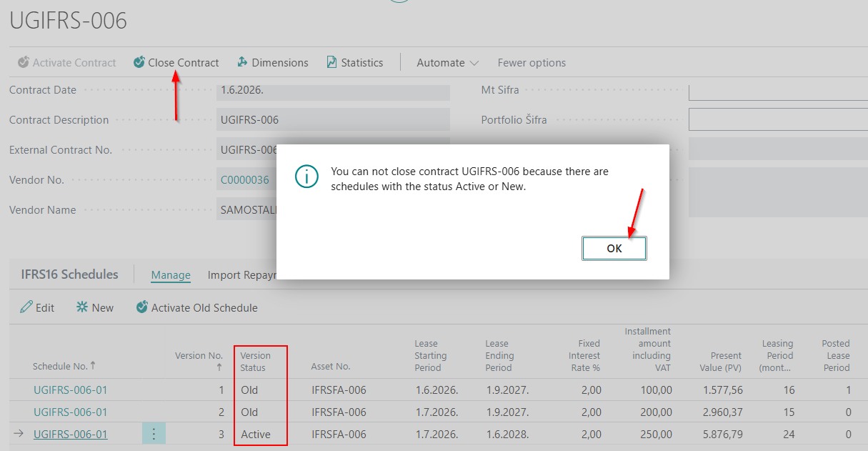Open schedule UGIFRS-006-01 version 2 link
Image resolution: width=868 pixels, height=451 pixels.
pos(71,412)
